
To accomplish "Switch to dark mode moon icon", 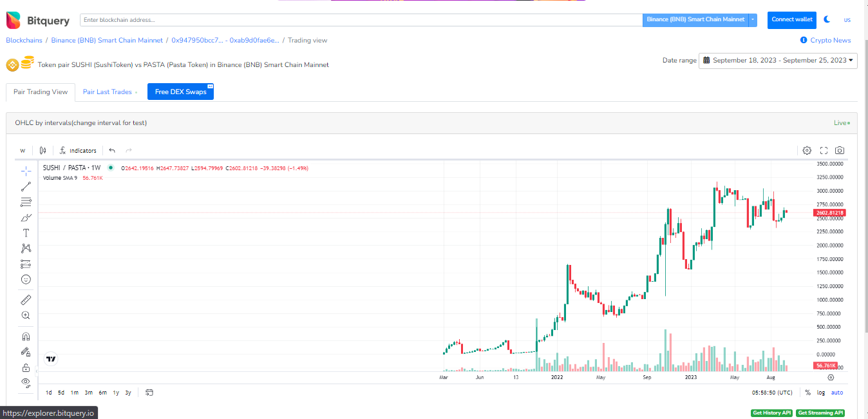I will [x=827, y=19].
